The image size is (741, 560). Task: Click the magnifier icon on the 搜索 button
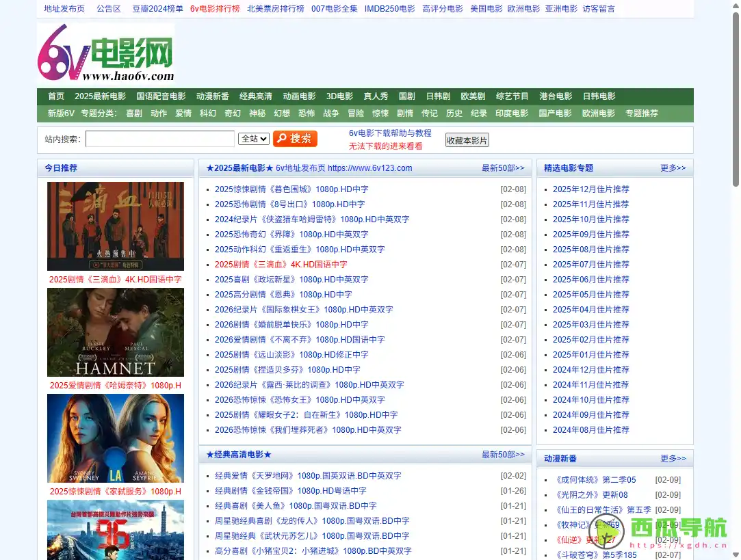click(x=282, y=138)
